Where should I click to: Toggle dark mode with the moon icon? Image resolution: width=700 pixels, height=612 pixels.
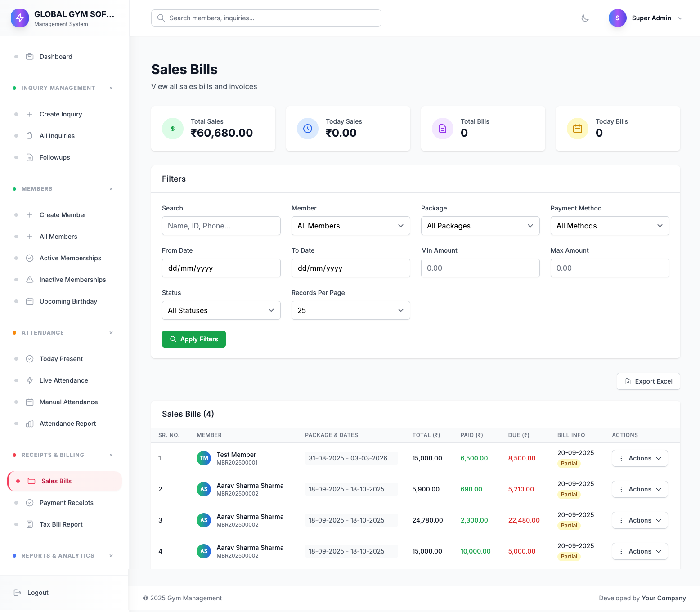585,18
